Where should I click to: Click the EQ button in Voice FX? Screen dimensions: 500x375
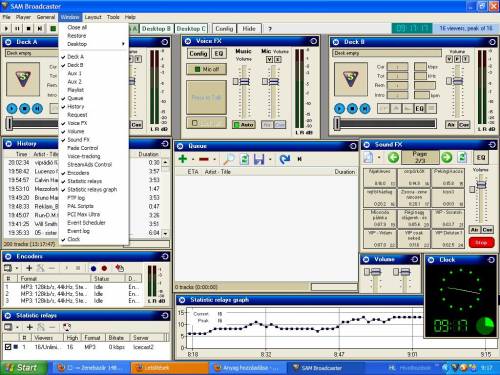(219, 53)
